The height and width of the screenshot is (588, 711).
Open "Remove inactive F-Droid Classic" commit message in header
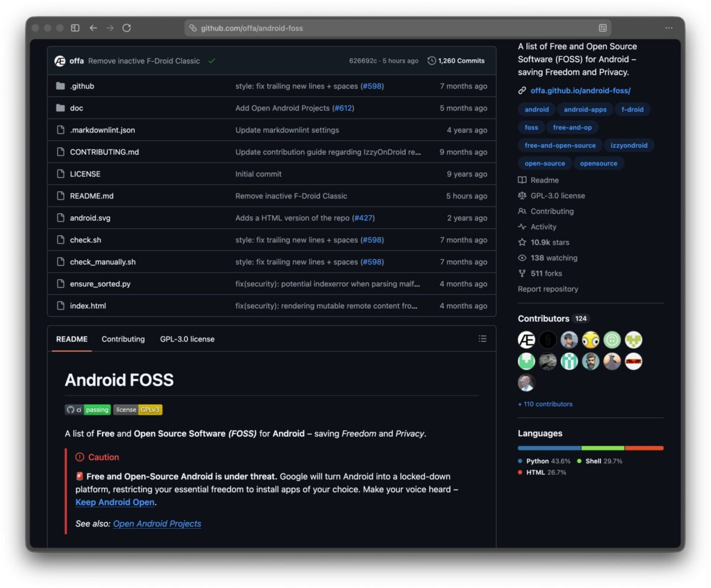pos(144,61)
